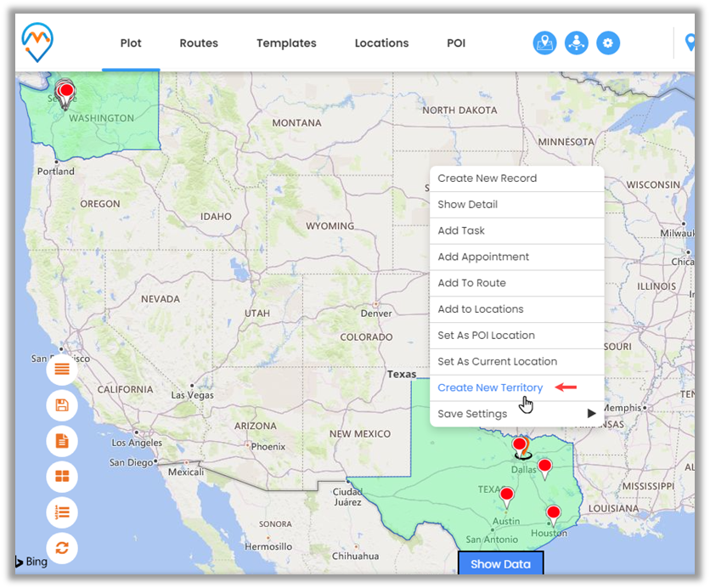The image size is (710, 588).
Task: Click the red pin near Seattle
Action: point(65,90)
